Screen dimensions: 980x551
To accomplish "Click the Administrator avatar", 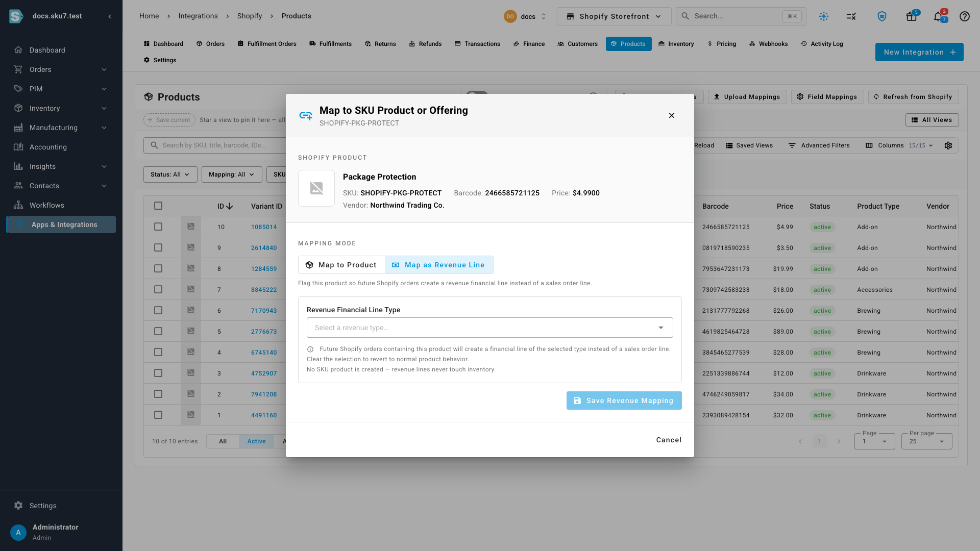I will click(18, 532).
